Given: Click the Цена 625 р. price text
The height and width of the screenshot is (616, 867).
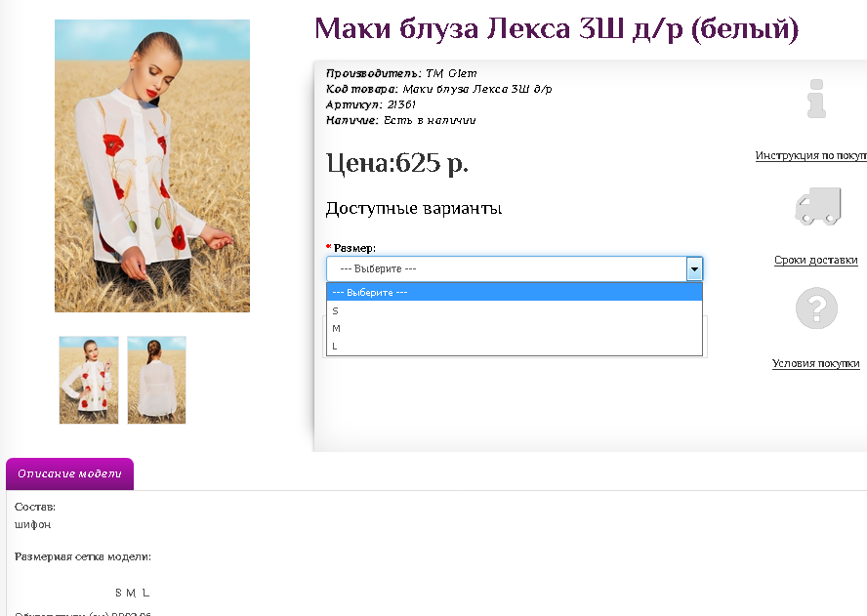Looking at the screenshot, I should (397, 163).
